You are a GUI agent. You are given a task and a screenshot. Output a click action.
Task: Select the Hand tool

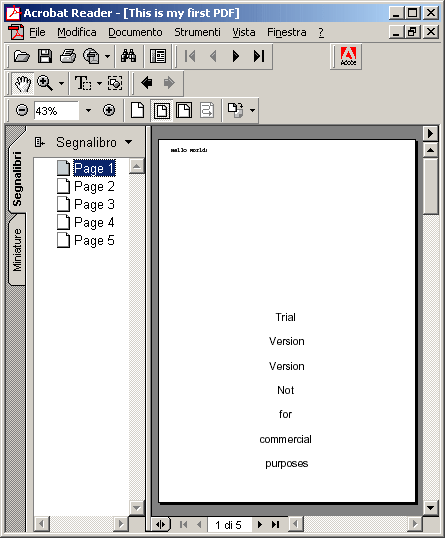[23, 83]
